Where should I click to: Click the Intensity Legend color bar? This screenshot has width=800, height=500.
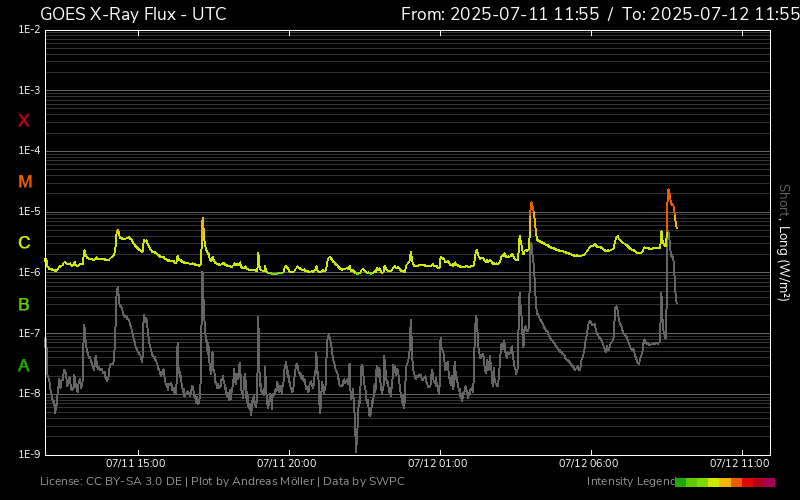[x=725, y=482]
